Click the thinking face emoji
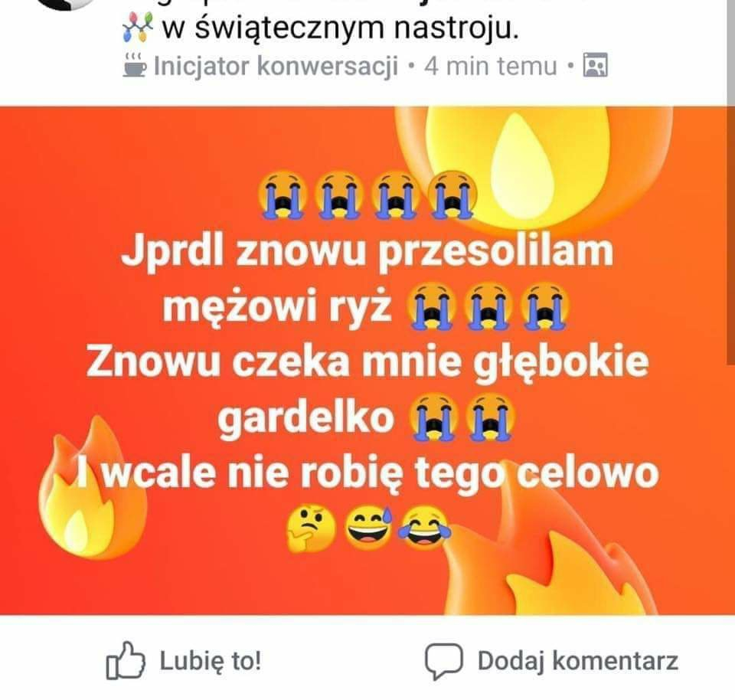The height and width of the screenshot is (700, 735). coord(312,530)
